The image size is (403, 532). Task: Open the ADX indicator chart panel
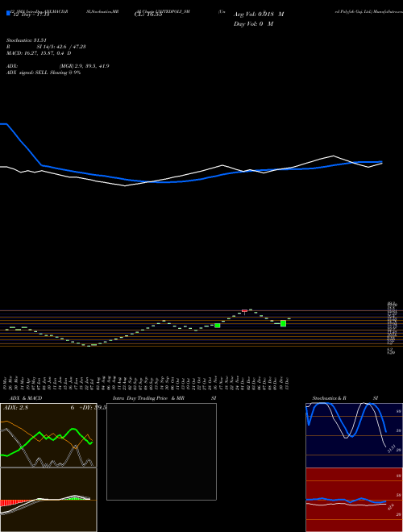click(x=48, y=435)
